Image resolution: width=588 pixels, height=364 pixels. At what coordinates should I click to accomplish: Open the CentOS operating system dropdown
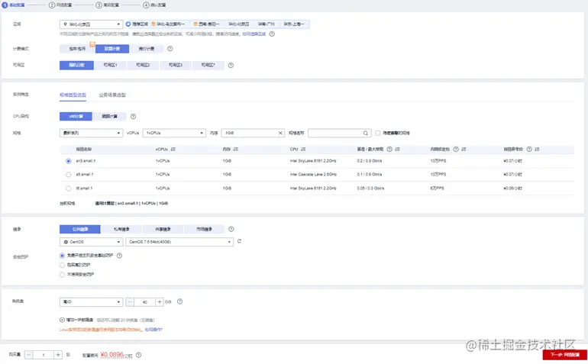(x=91, y=242)
